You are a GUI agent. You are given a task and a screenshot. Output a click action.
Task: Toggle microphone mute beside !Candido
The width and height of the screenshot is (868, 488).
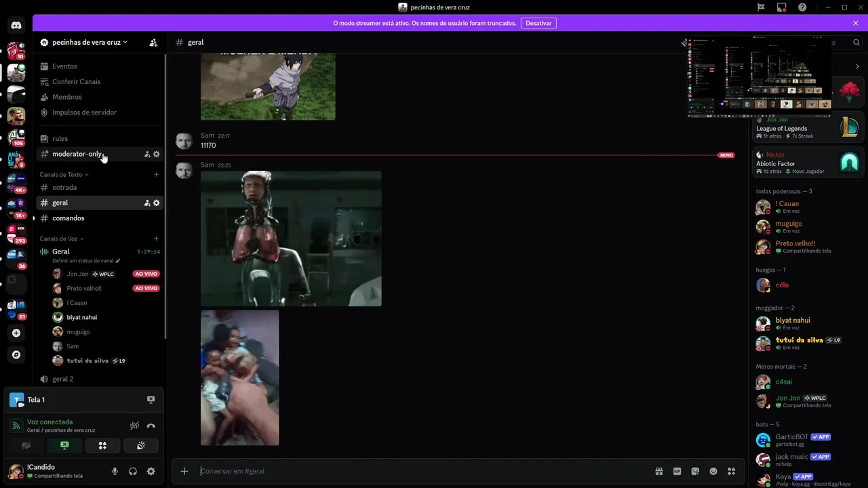115,471
